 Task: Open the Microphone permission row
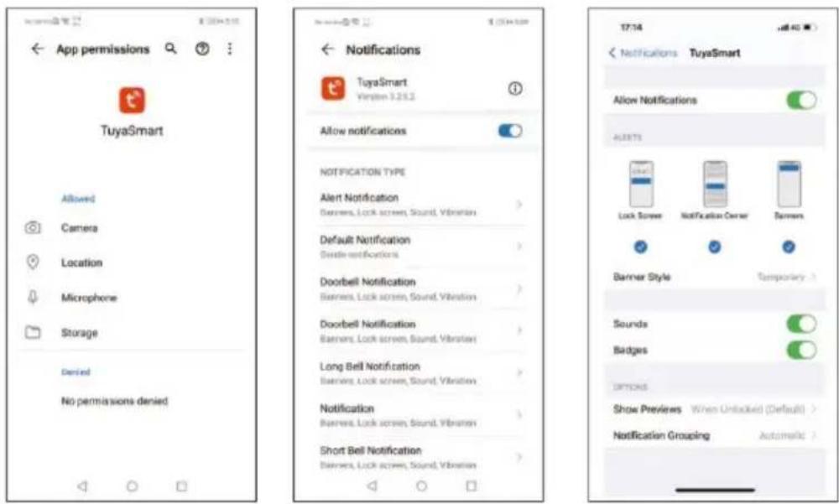pos(132,297)
